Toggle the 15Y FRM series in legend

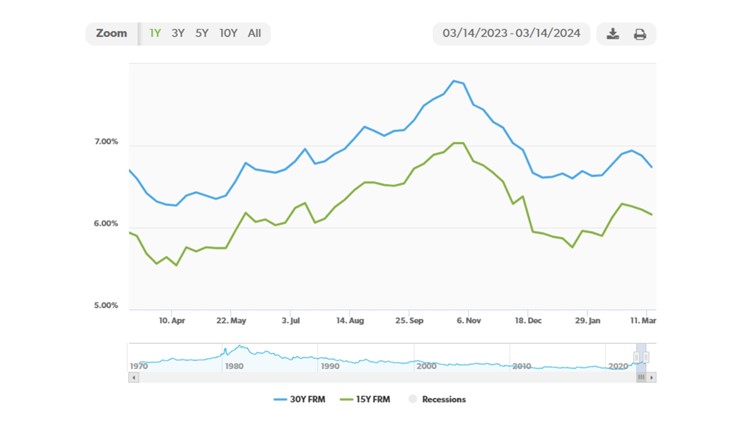pyautogui.click(x=366, y=399)
